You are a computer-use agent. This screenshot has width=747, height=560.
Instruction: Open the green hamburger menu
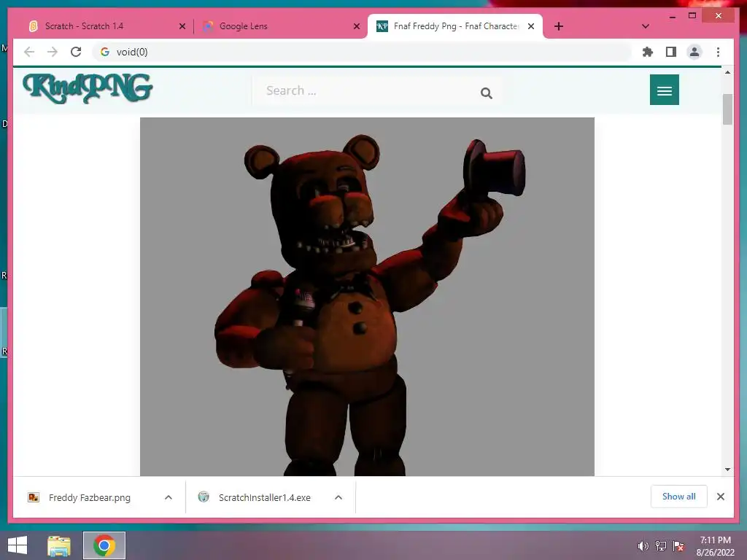pos(664,90)
